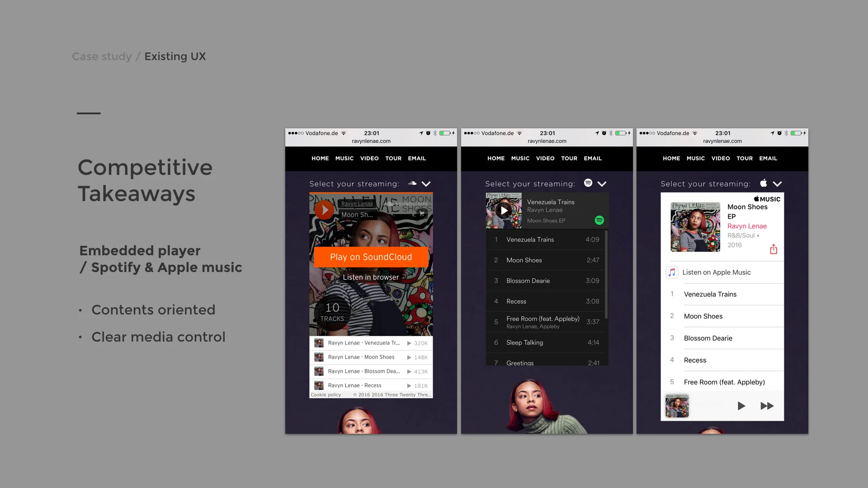Play Ravyn Lenae - Blossom Dearie SoundCloud row
This screenshot has height=488, width=868.
coord(371,371)
